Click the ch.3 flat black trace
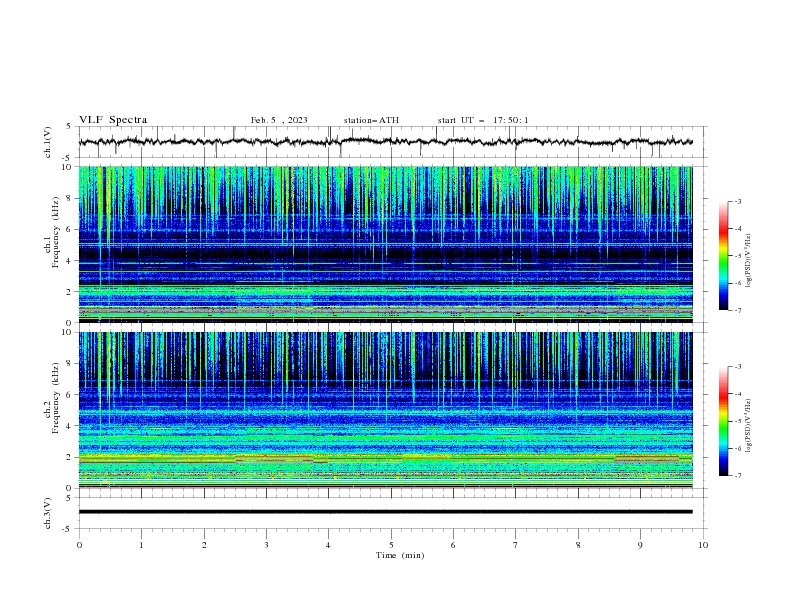 (385, 512)
